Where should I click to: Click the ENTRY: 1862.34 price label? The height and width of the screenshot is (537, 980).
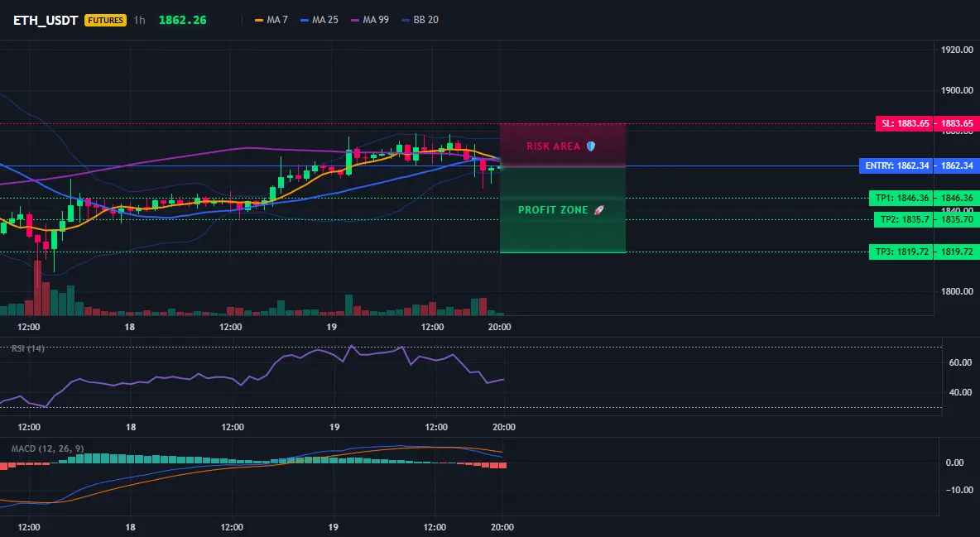point(896,165)
